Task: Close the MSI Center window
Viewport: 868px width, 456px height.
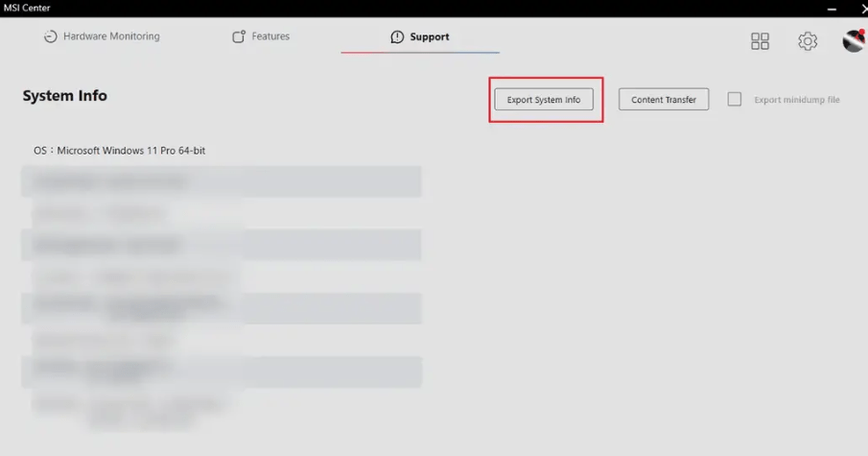Action: point(855,9)
